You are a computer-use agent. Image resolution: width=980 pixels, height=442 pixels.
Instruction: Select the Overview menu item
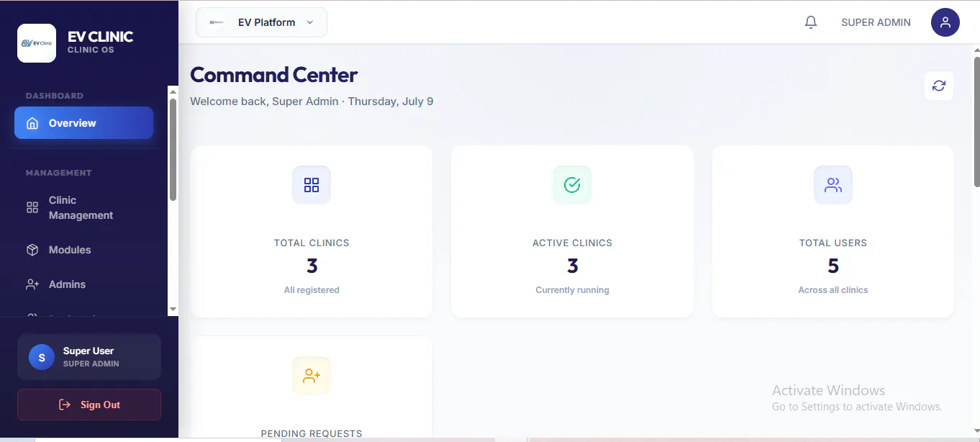click(84, 123)
